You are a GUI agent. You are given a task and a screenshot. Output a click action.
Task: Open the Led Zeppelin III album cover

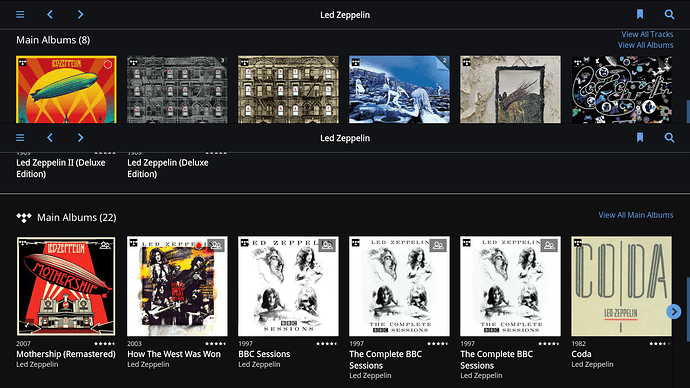pos(621,89)
